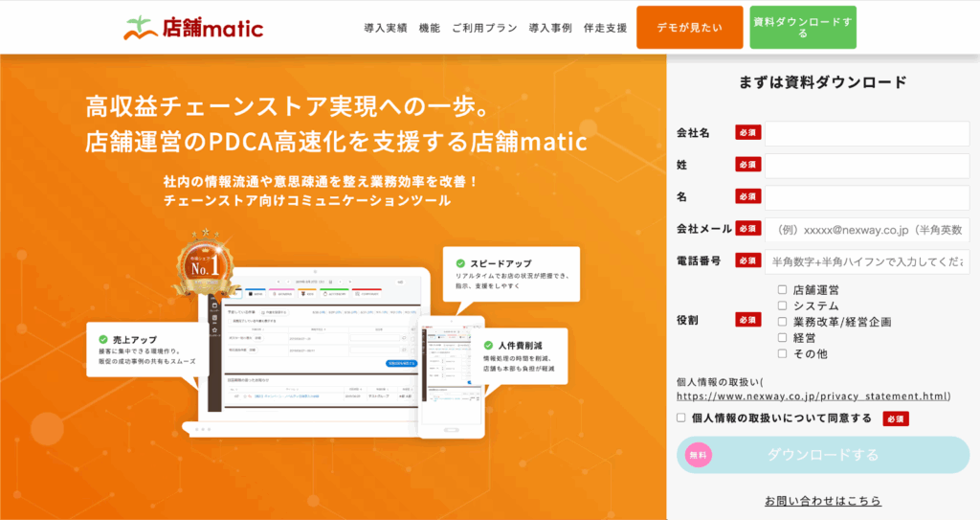Tick the システム checkbox

click(x=783, y=305)
